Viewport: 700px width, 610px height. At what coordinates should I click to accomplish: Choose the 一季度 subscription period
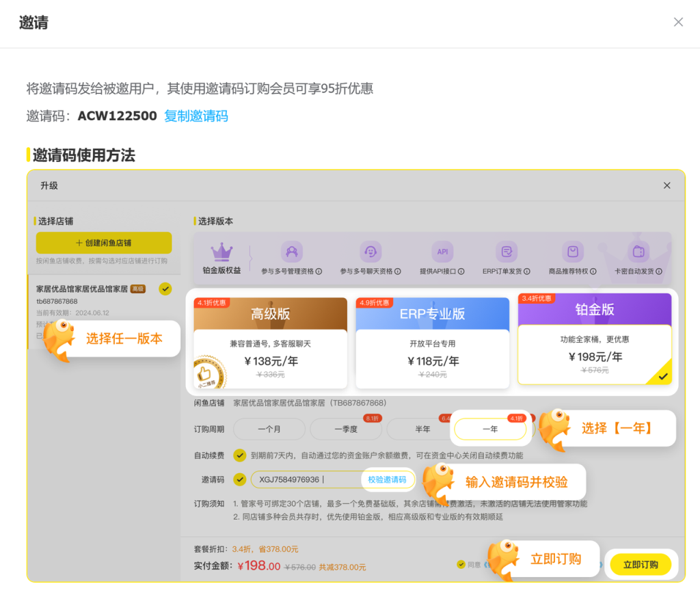345,429
